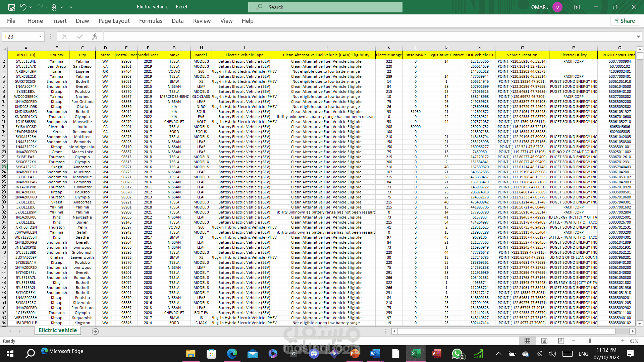Expand the Undo history dropdown arrow
Viewport: 644px width, 362px height.
click(x=31, y=7)
